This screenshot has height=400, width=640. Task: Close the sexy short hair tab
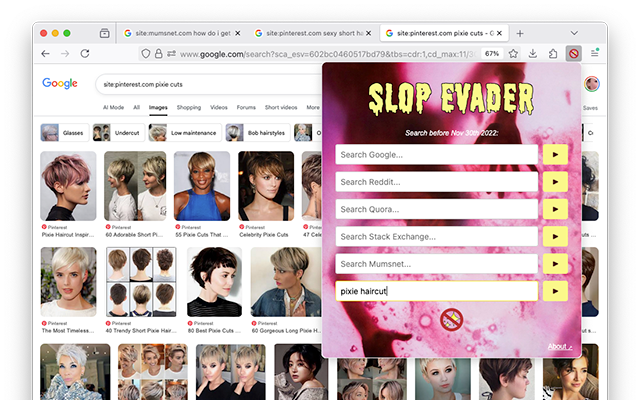tap(369, 33)
